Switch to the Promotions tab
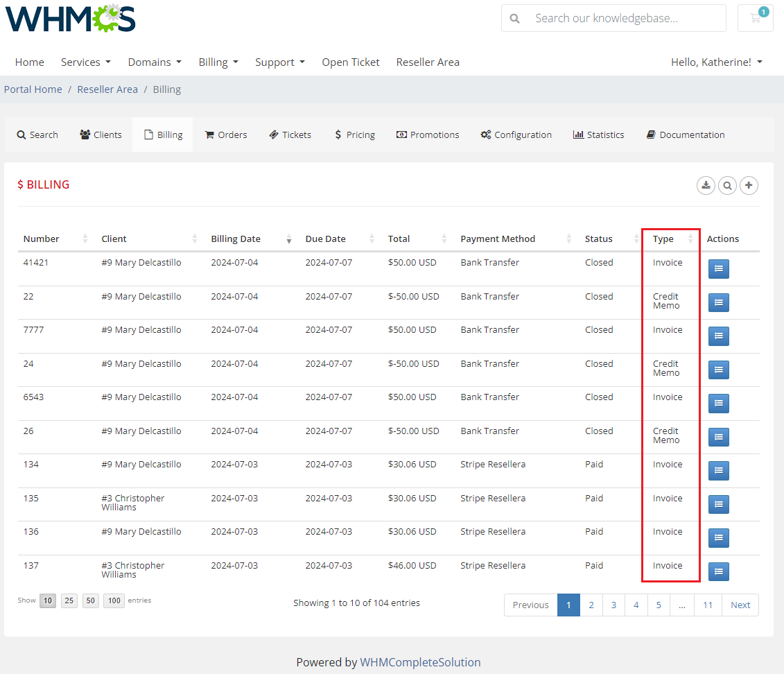The width and height of the screenshot is (784, 674). tap(428, 135)
